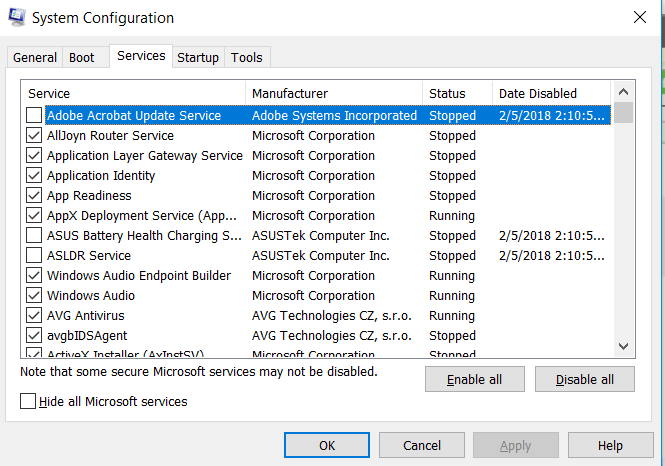Select the AllJoyn Router Service name

[110, 135]
